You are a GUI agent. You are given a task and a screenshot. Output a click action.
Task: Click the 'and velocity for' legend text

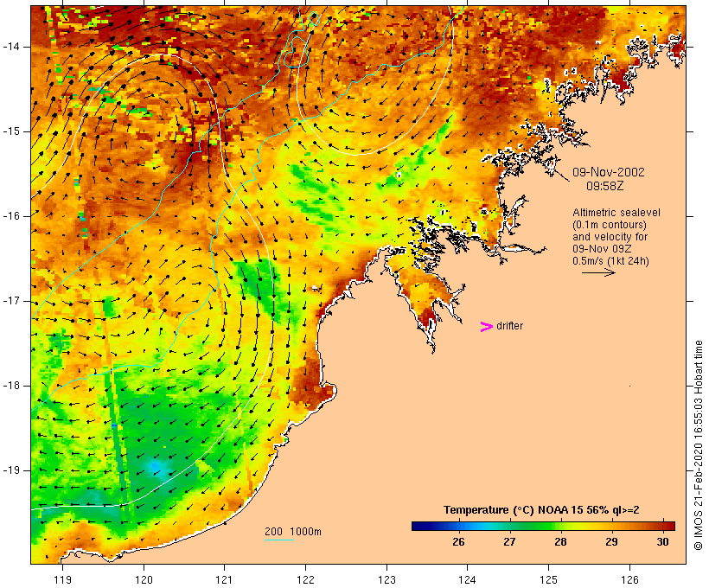pyautogui.click(x=610, y=237)
